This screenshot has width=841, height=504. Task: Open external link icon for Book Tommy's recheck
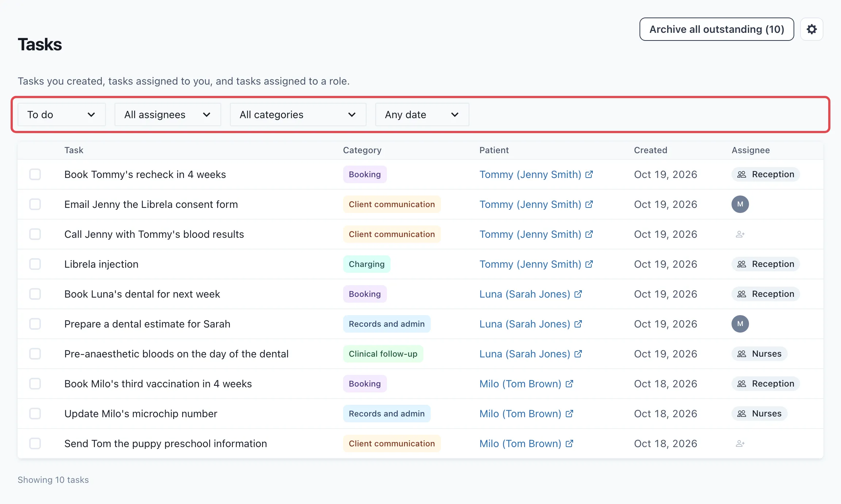[589, 174]
